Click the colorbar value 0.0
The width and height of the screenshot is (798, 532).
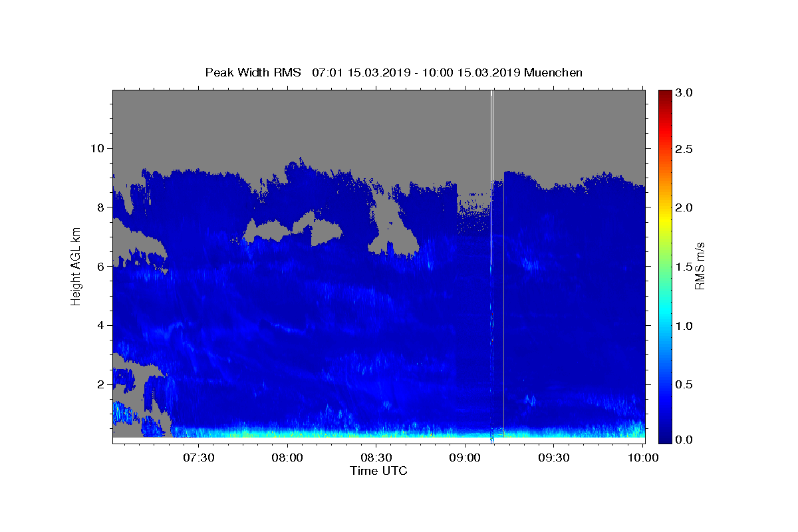(x=685, y=440)
